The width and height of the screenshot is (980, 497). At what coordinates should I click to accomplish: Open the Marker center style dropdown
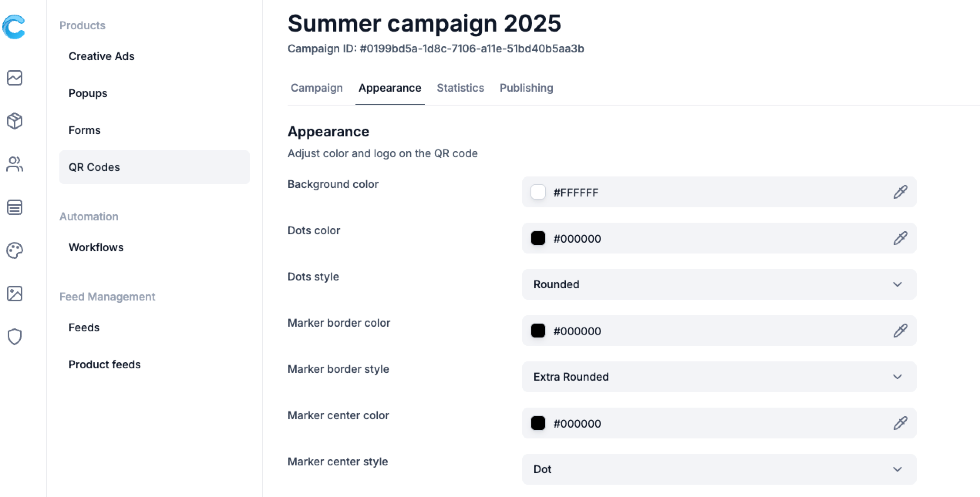tap(719, 469)
